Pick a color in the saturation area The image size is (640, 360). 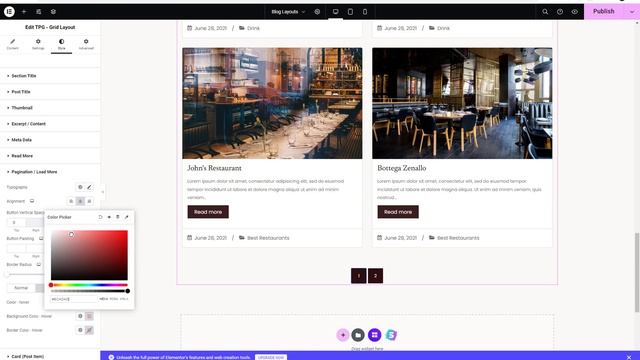click(89, 255)
